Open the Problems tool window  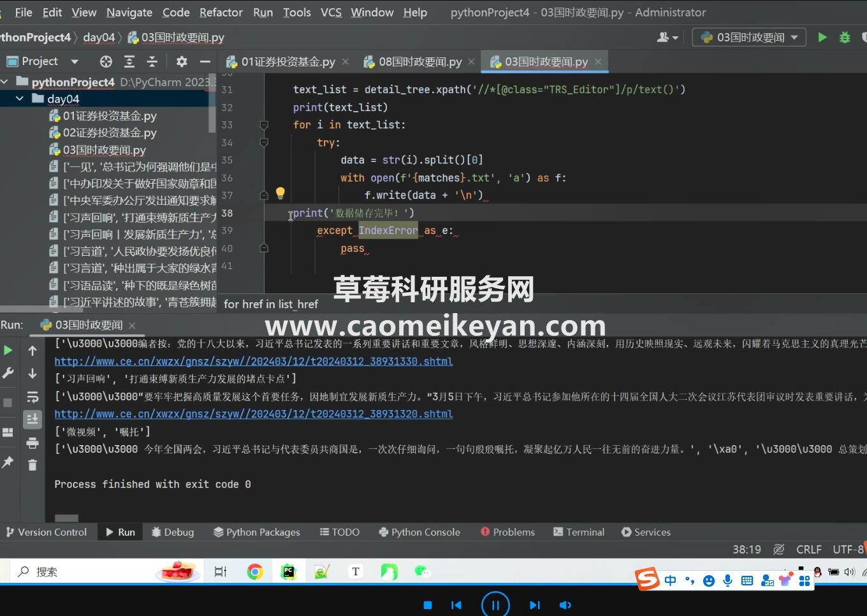click(x=508, y=532)
